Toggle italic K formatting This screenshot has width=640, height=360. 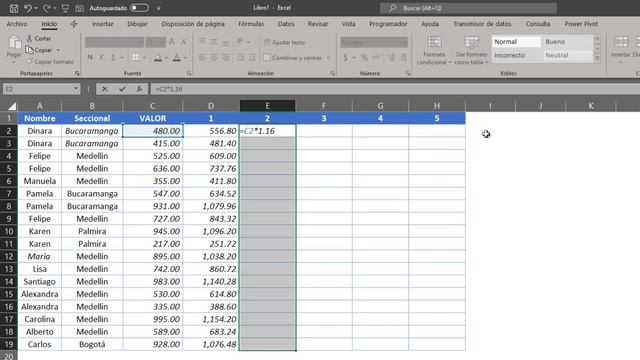[101, 58]
